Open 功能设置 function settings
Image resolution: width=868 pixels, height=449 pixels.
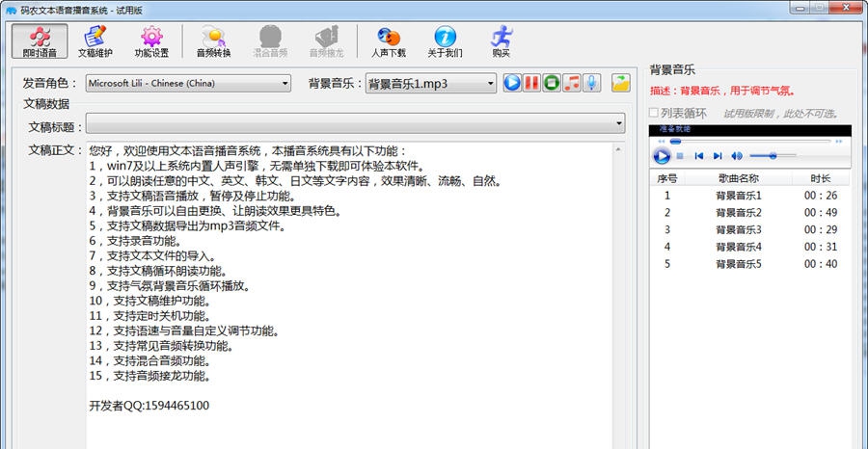tap(151, 40)
